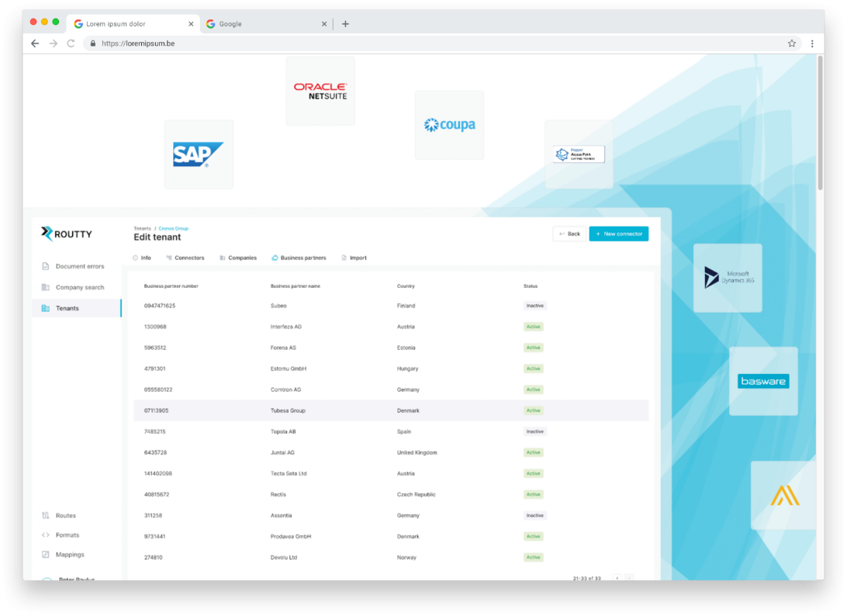Click the Tenants breadcrumb link

(x=142, y=229)
